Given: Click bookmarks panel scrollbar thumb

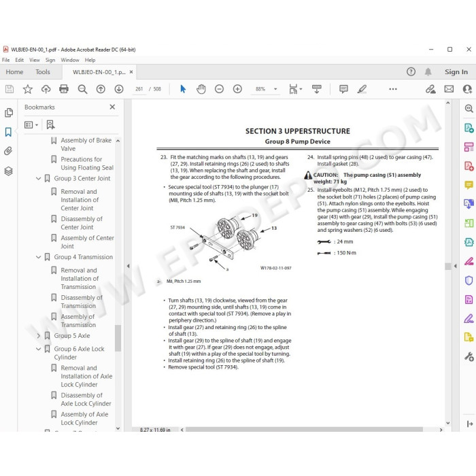Looking at the screenshot, I should (118, 338).
